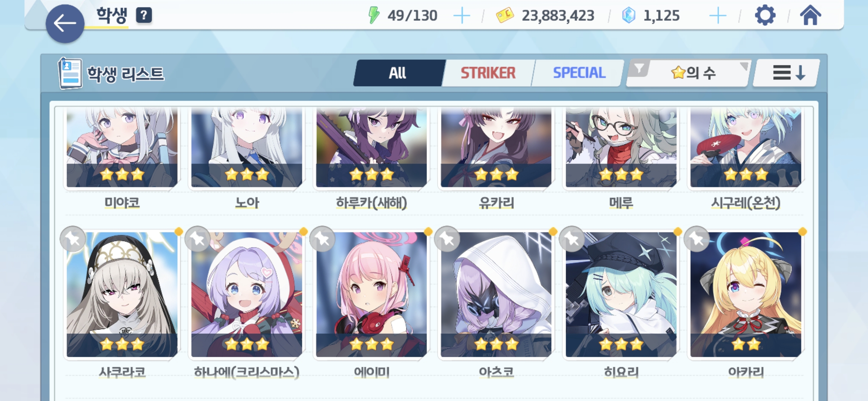Screen dimensions: 868x401
Task: Open settings via the gear icon
Action: tap(765, 16)
